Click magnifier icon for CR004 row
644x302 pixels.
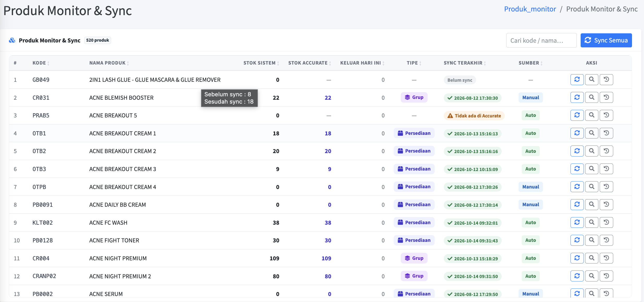(592, 258)
